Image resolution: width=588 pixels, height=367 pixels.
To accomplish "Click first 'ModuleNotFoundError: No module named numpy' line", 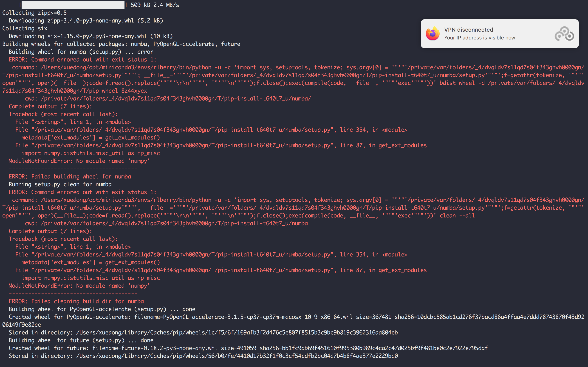I will [79, 161].
